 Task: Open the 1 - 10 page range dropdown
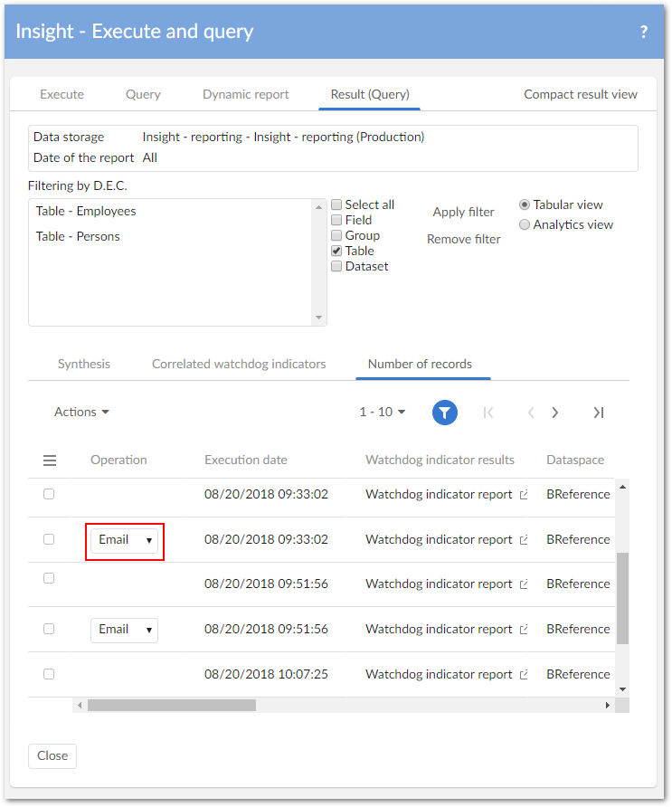pos(382,412)
